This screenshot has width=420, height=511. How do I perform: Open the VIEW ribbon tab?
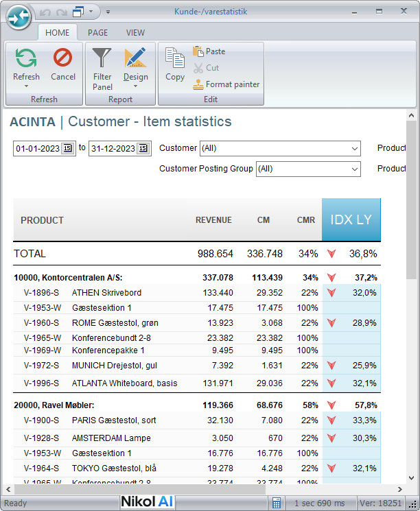(135, 33)
